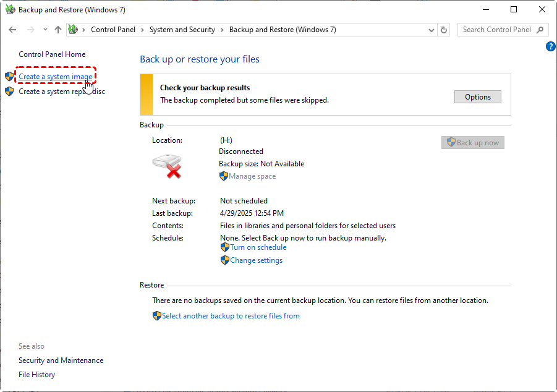
Task: Click the search magnifier icon
Action: pyautogui.click(x=540, y=30)
